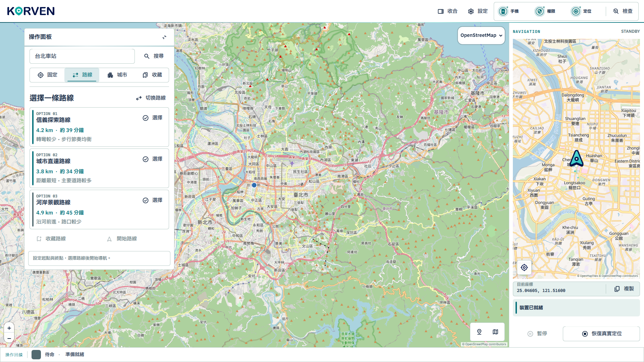644x362 pixels.
Task: Zoom in the main map with the plus button
Action: [9, 328]
